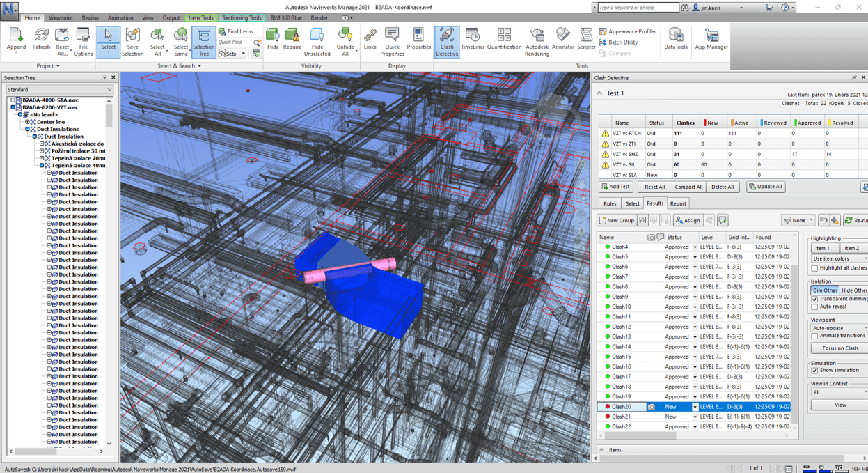
Task: Open the Standard dropdown in Selection Tree
Action: [x=59, y=90]
